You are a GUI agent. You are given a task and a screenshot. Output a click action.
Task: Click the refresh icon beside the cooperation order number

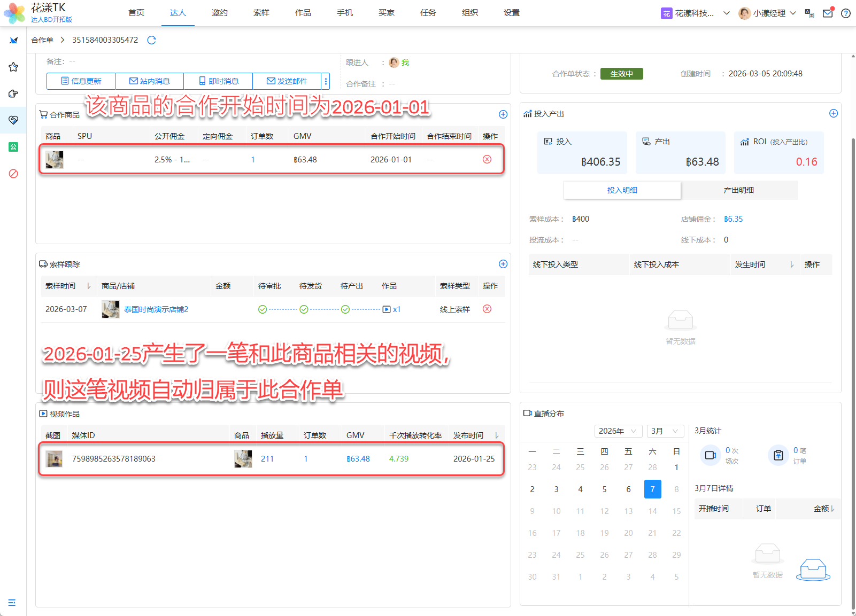(x=151, y=40)
